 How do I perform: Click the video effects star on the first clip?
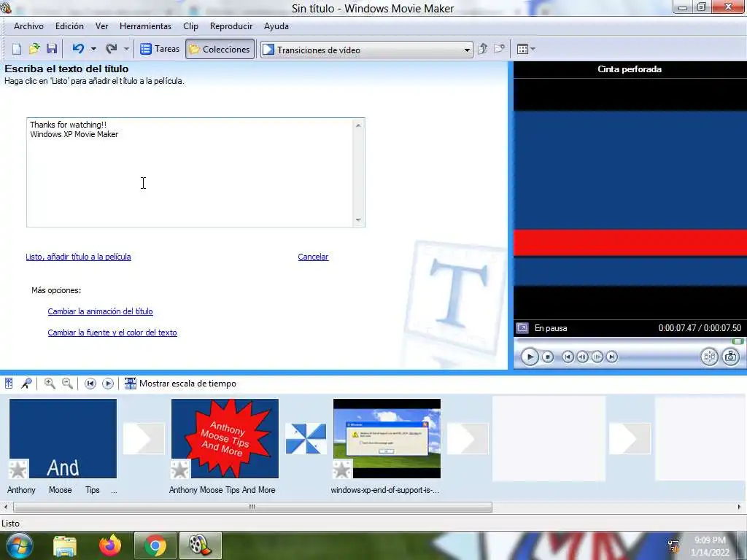pos(18,470)
